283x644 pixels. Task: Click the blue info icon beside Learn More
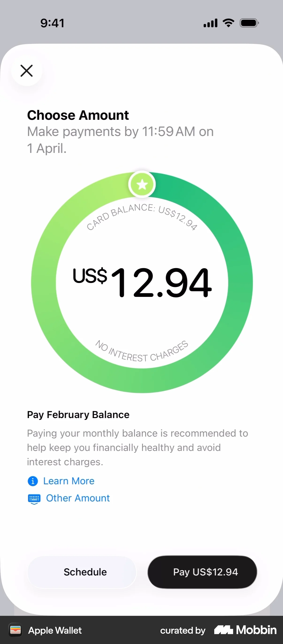pyautogui.click(x=33, y=481)
